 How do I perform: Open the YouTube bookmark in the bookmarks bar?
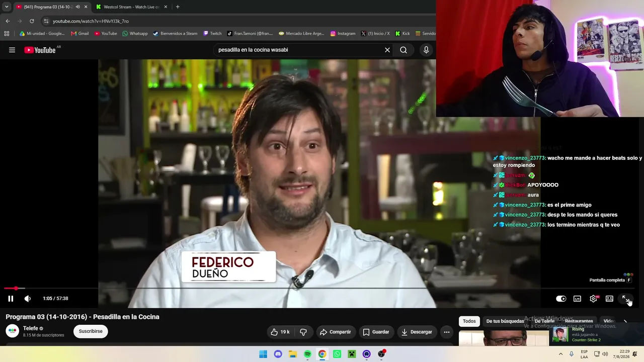click(x=106, y=34)
